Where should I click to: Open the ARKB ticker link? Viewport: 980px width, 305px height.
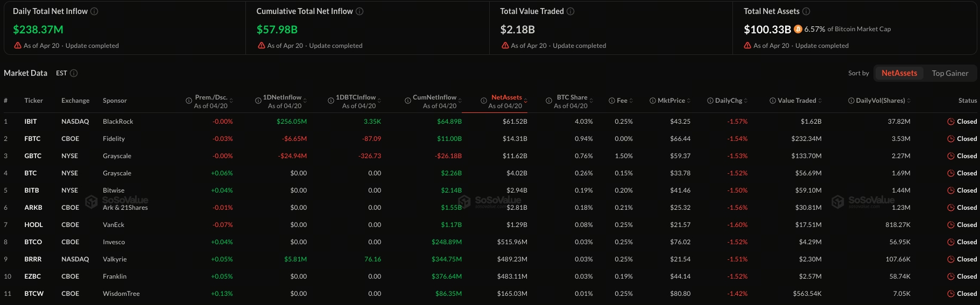click(33, 208)
